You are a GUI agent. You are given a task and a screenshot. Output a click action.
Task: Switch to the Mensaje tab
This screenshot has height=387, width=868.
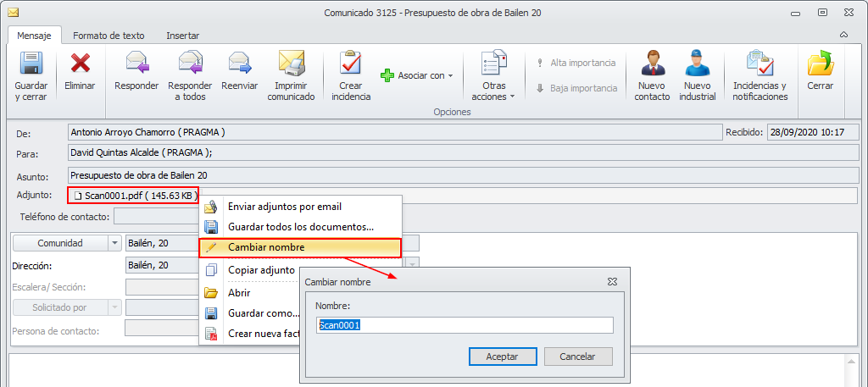(x=34, y=36)
